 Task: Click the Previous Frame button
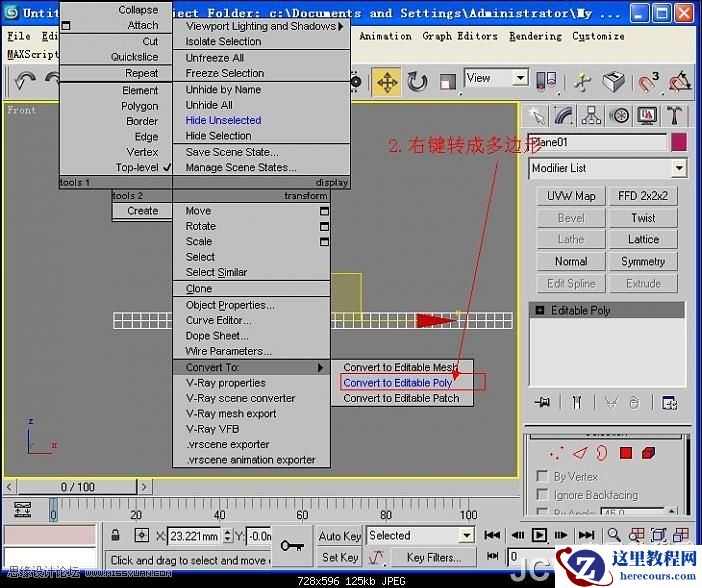coord(518,535)
